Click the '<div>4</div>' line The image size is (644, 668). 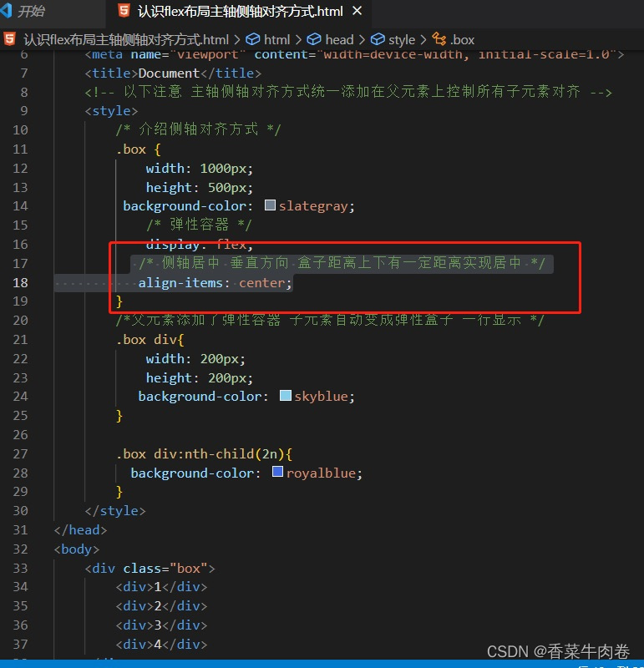(161, 645)
